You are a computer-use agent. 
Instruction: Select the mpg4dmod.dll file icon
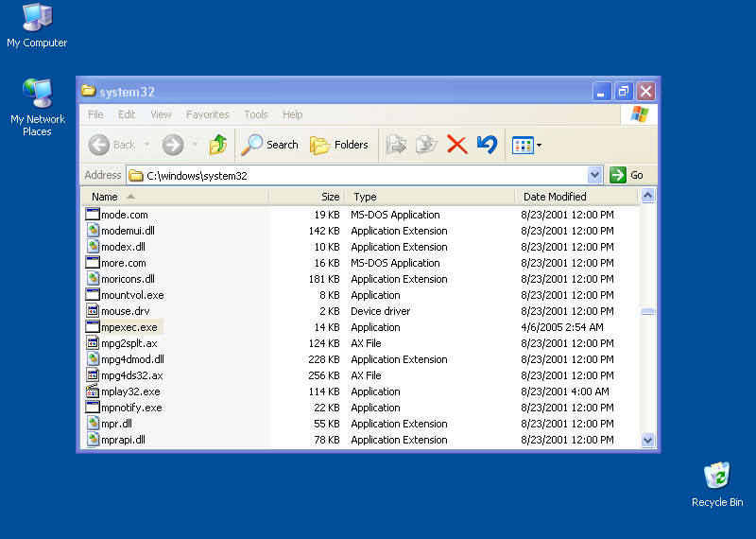(x=93, y=359)
